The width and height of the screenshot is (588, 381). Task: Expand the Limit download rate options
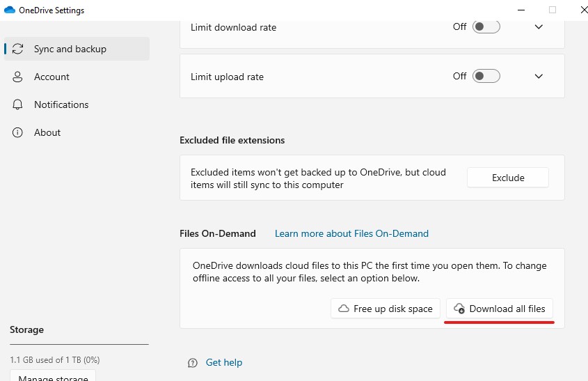point(539,26)
